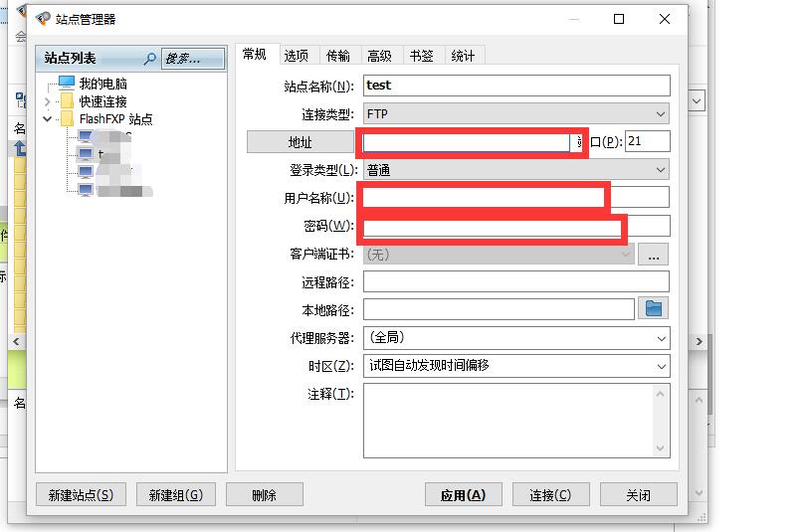Open the disabled 客户端证书 (无) dropdown
The image size is (809, 532).
tap(499, 255)
